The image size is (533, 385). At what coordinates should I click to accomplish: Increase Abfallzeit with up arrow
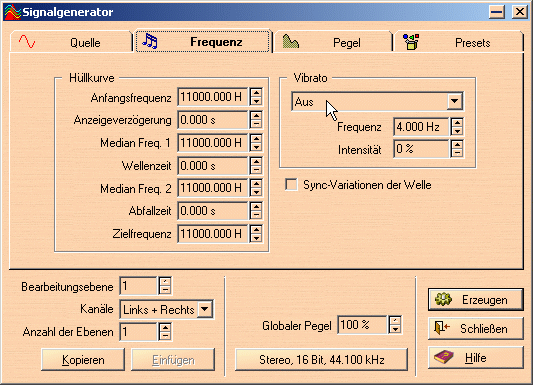click(x=256, y=206)
